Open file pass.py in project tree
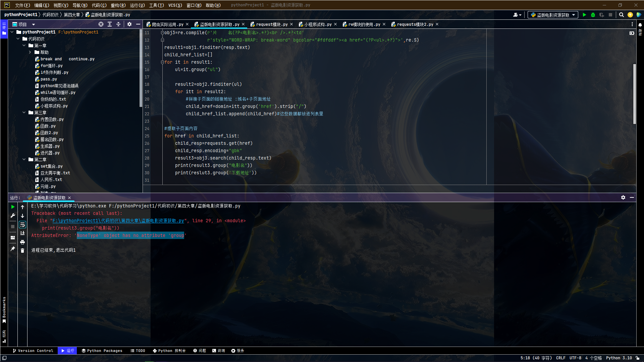The image size is (644, 362). tap(49, 79)
